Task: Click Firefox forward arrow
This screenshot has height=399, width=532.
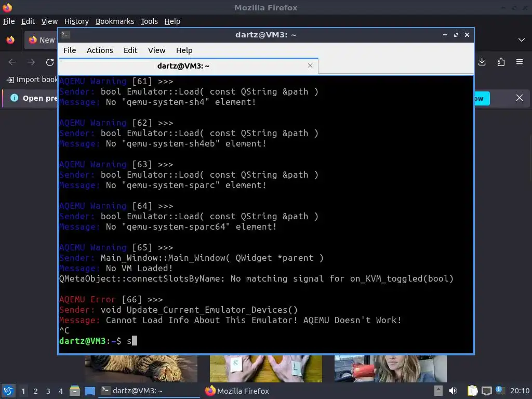Action: point(31,62)
